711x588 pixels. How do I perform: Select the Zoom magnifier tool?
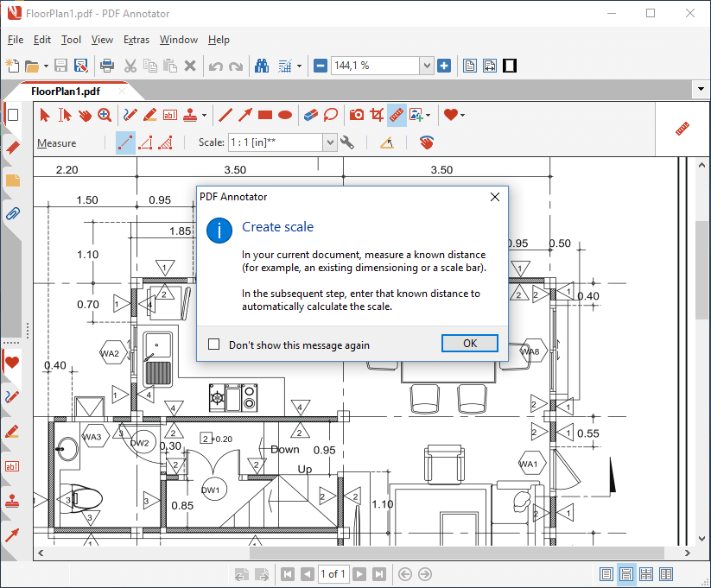(x=105, y=115)
